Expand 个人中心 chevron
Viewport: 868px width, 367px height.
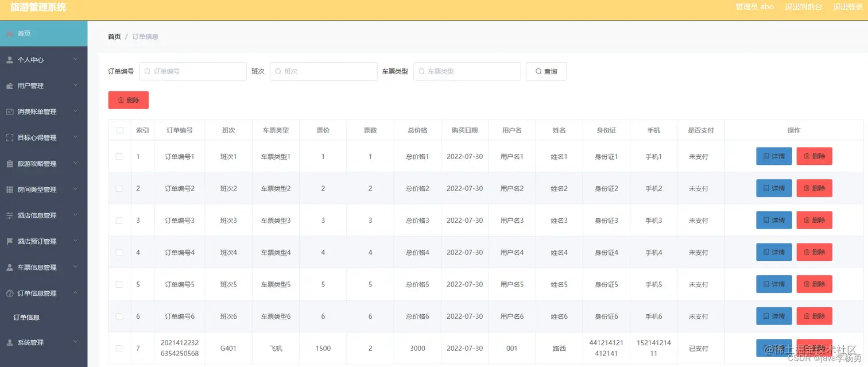click(x=76, y=59)
